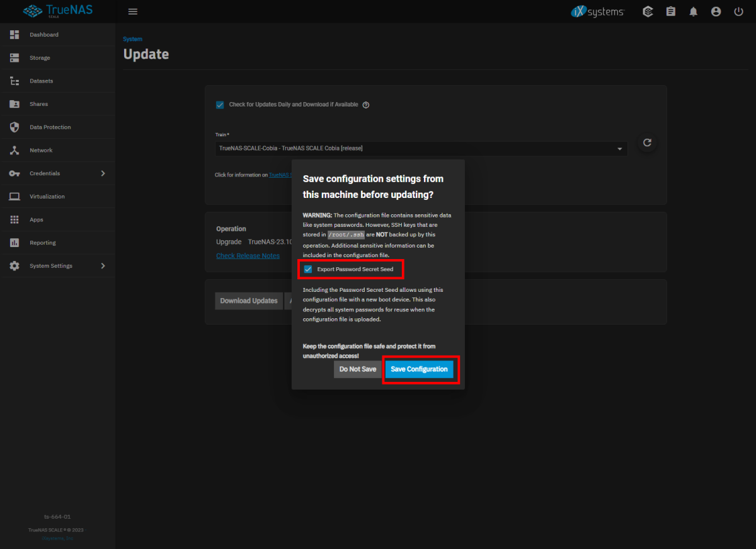Viewport: 756px width, 549px height.
Task: Click the Operation label
Action: coord(231,229)
